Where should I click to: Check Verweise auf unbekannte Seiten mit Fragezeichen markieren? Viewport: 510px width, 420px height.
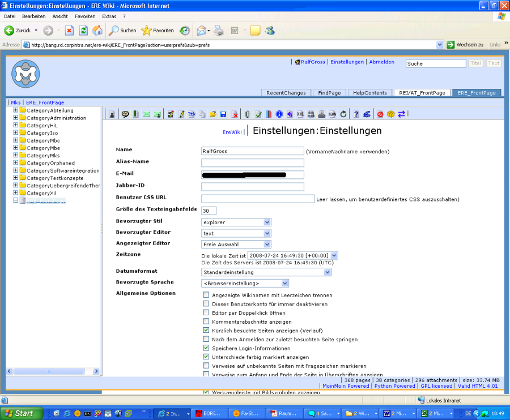click(206, 366)
